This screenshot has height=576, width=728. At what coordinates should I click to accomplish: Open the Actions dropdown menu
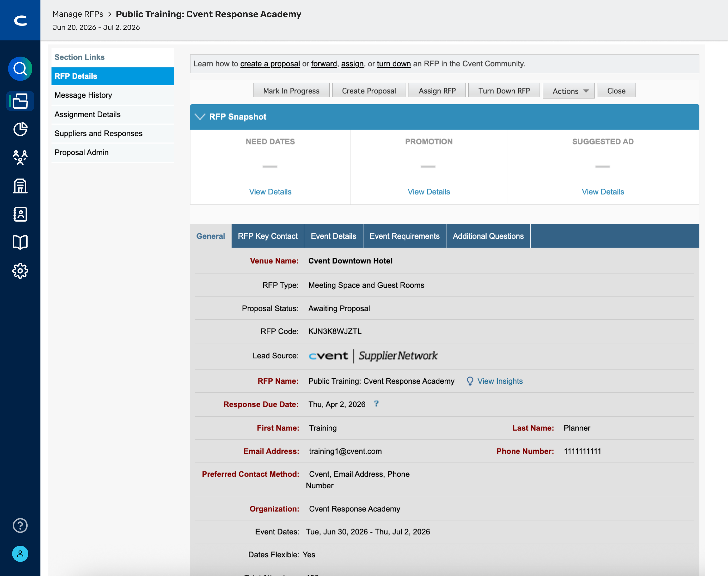[568, 91]
